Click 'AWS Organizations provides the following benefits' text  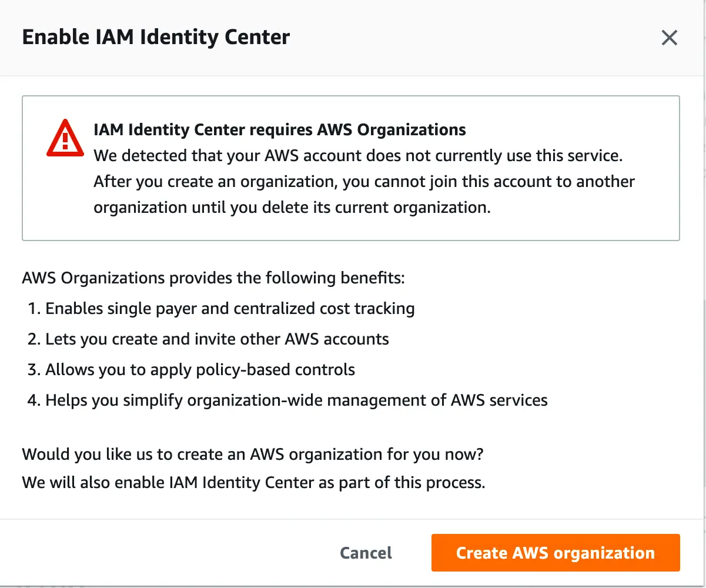click(x=213, y=277)
